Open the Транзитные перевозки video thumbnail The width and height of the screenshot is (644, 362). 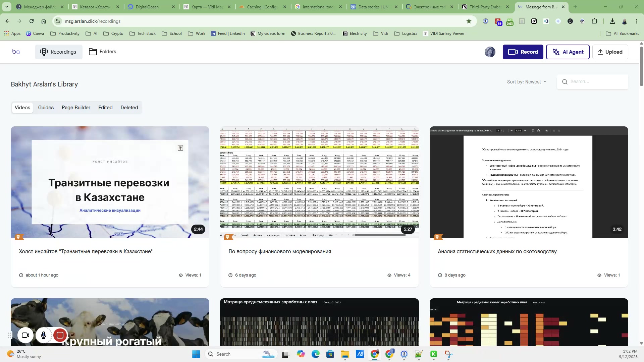click(x=110, y=182)
